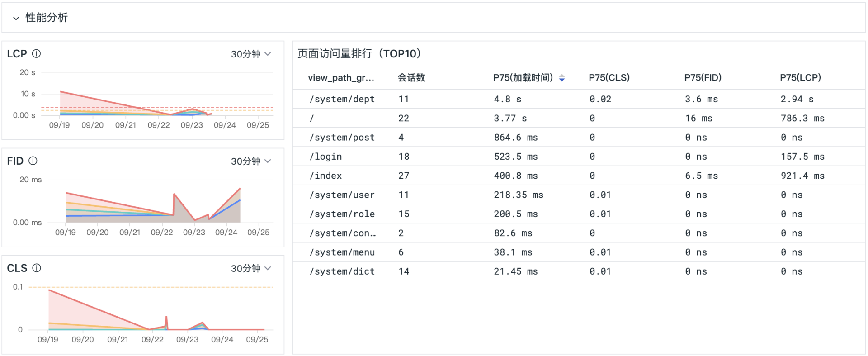This screenshot has height=356, width=868.
Task: Open the LCP 30分钟 interval dropdown
Action: click(251, 54)
